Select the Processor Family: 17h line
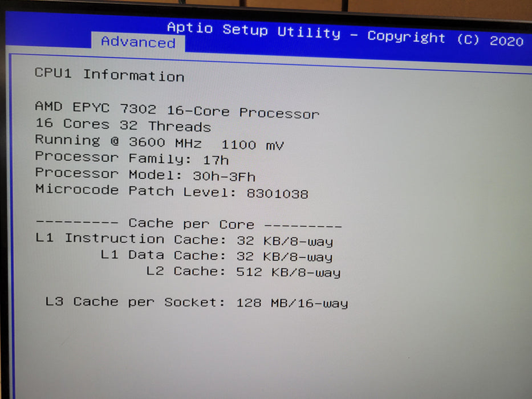This screenshot has height=399, width=532. [132, 158]
